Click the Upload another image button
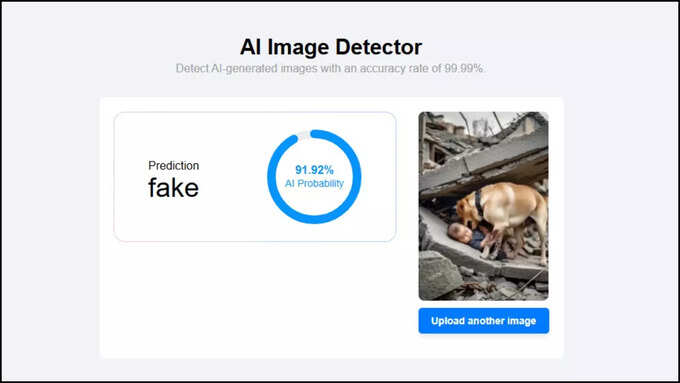The height and width of the screenshot is (383, 680). pos(484,321)
